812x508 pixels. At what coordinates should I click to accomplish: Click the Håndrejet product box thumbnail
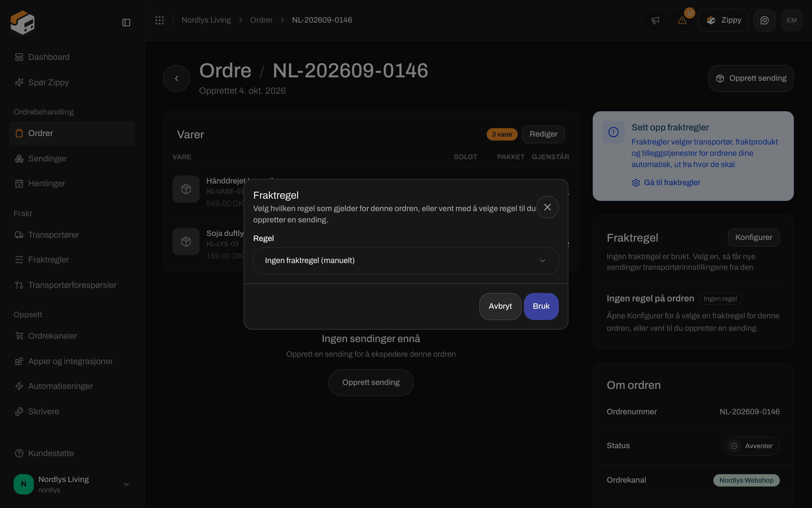[186, 189]
